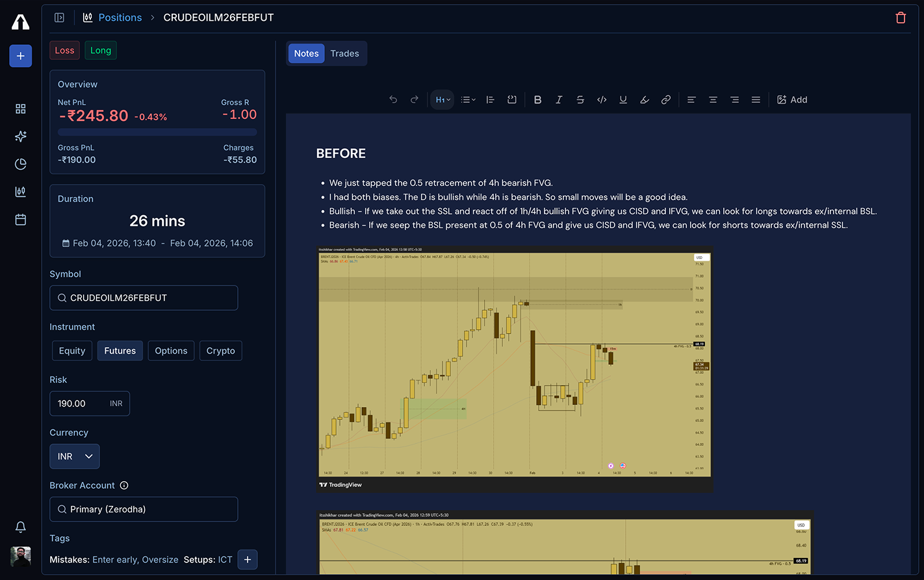Click the undo icon in the editor

pyautogui.click(x=393, y=99)
